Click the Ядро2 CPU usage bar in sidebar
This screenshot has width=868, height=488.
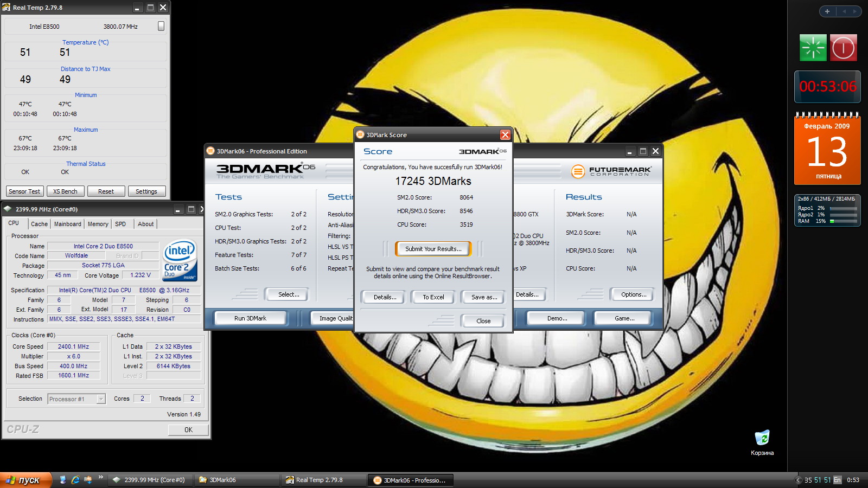tap(843, 215)
